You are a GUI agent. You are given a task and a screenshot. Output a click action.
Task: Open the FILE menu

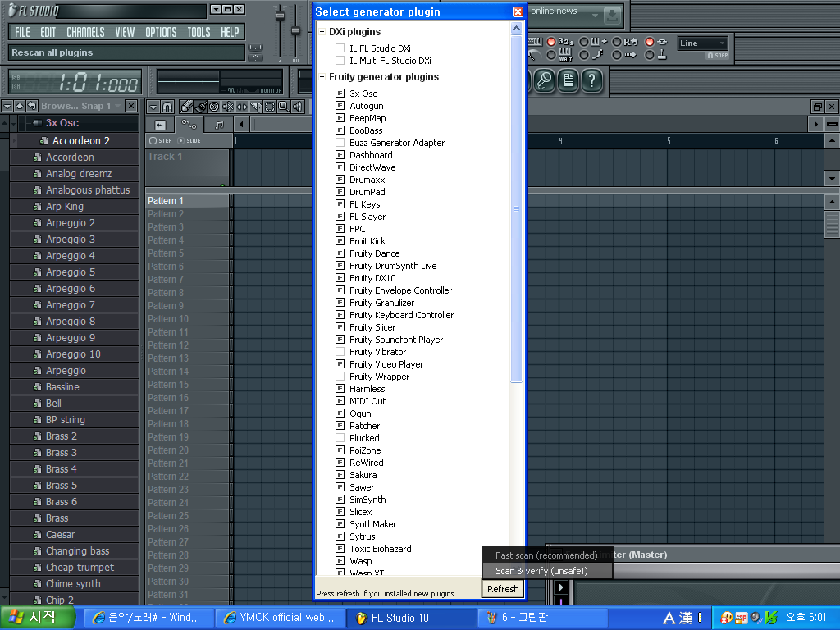coord(22,32)
